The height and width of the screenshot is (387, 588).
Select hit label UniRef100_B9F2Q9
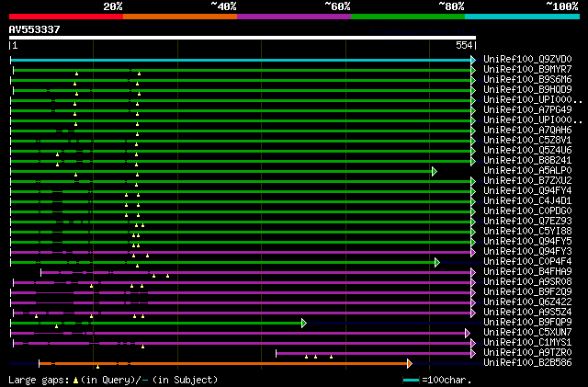click(x=527, y=292)
